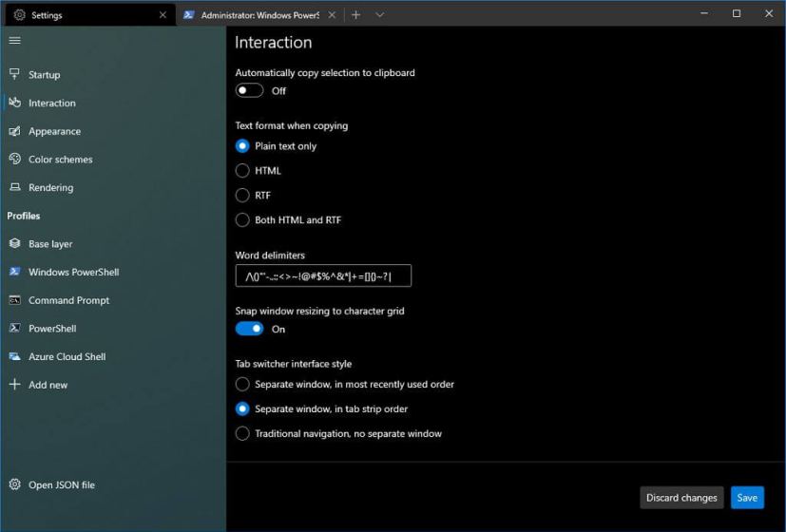Image resolution: width=786 pixels, height=532 pixels.
Task: Save the settings changes
Action: (x=747, y=498)
